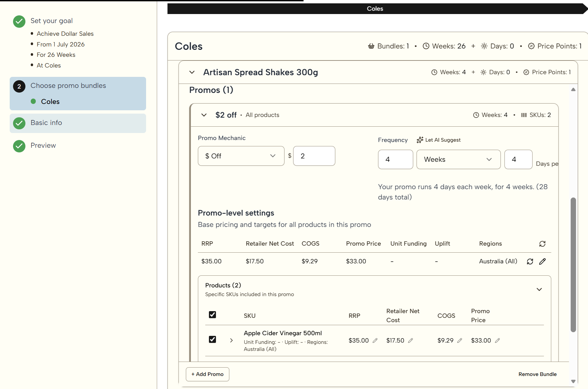Edit the Apple Cider Vinegar COGS $9.29 pencil

click(460, 341)
